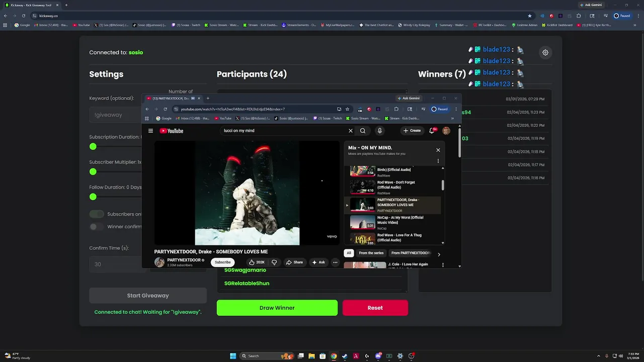Expand more bookmarks chevron in YouTube window

click(x=452, y=119)
